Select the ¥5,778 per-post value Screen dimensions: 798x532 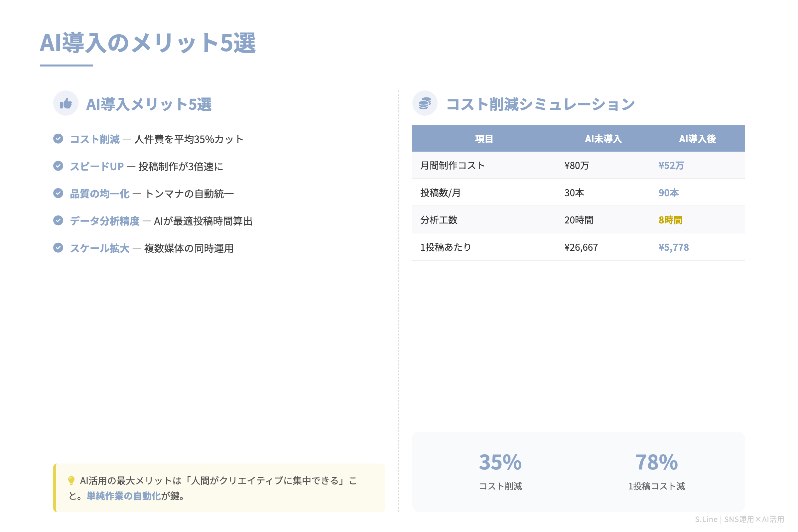(674, 247)
